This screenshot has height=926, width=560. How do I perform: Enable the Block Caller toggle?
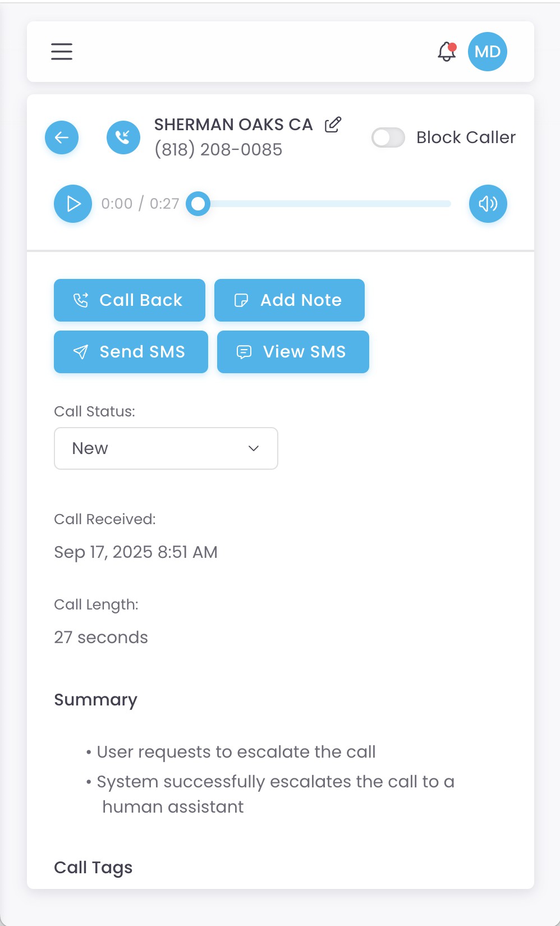tap(388, 137)
